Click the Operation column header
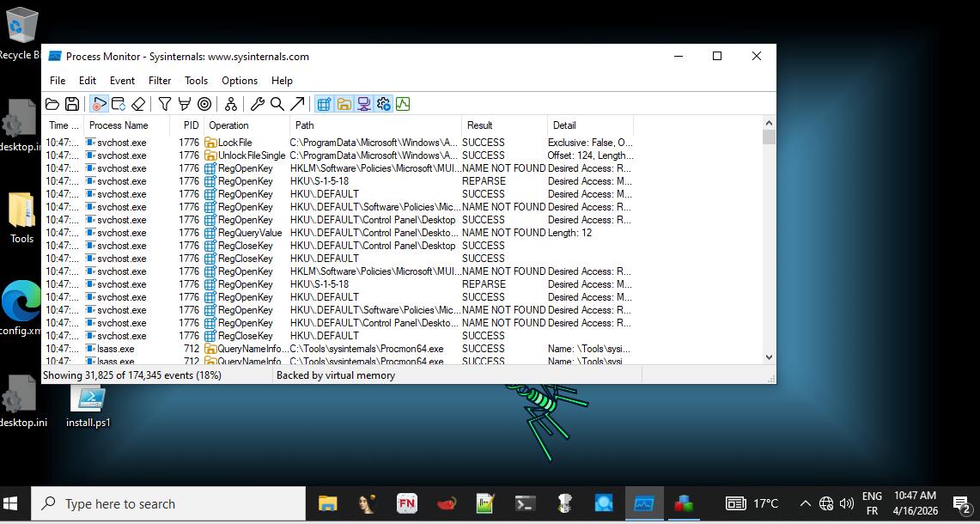Image resolution: width=980 pixels, height=524 pixels. click(247, 125)
